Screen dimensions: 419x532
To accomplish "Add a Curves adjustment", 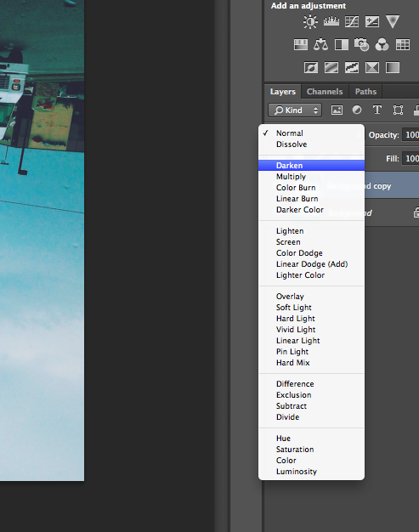I will pyautogui.click(x=352, y=22).
